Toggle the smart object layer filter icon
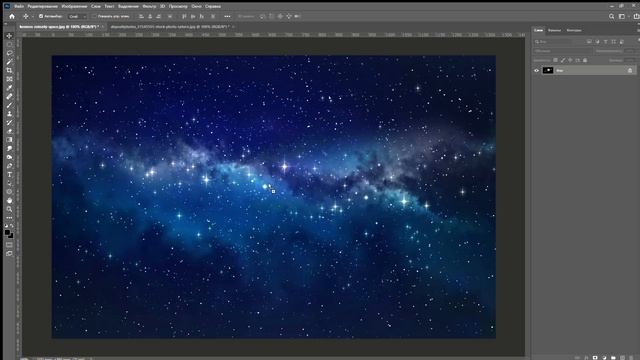The width and height of the screenshot is (640, 360). point(622,42)
